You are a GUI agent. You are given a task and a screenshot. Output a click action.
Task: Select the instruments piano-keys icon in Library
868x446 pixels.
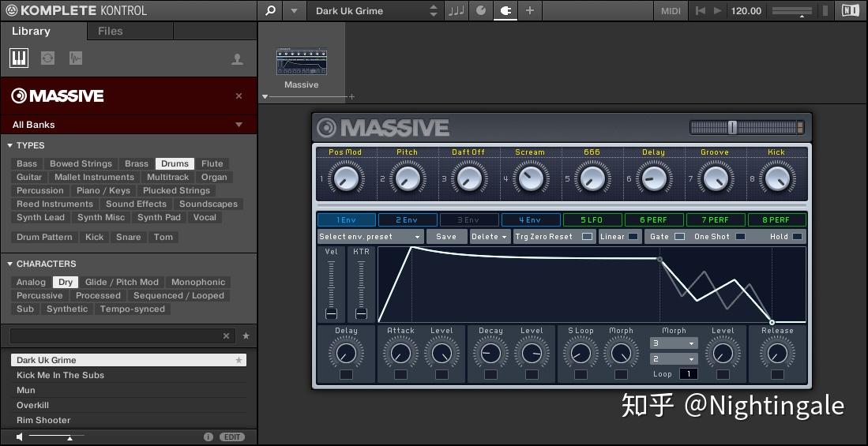pyautogui.click(x=19, y=58)
